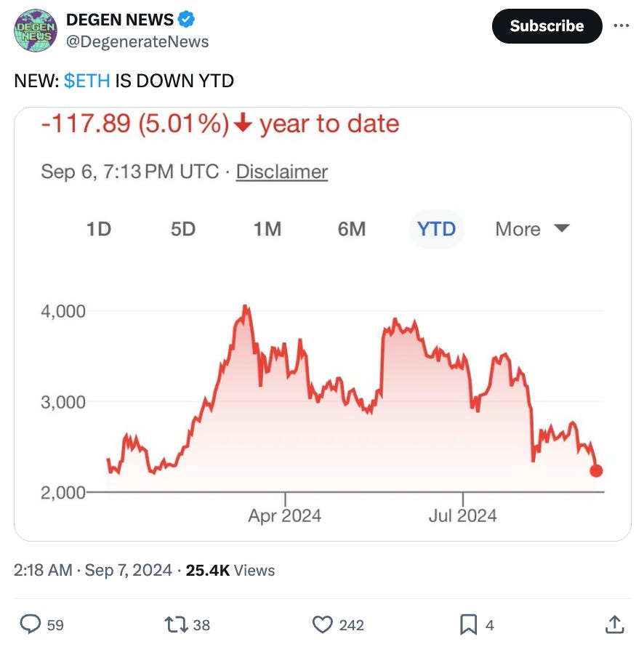
Task: Open the share tweet icon
Action: pos(614,624)
